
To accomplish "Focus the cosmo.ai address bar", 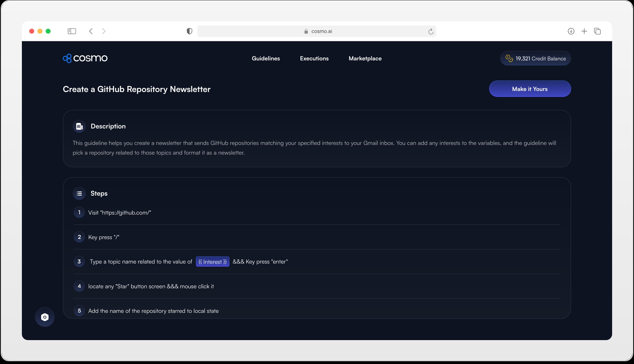I will (316, 31).
